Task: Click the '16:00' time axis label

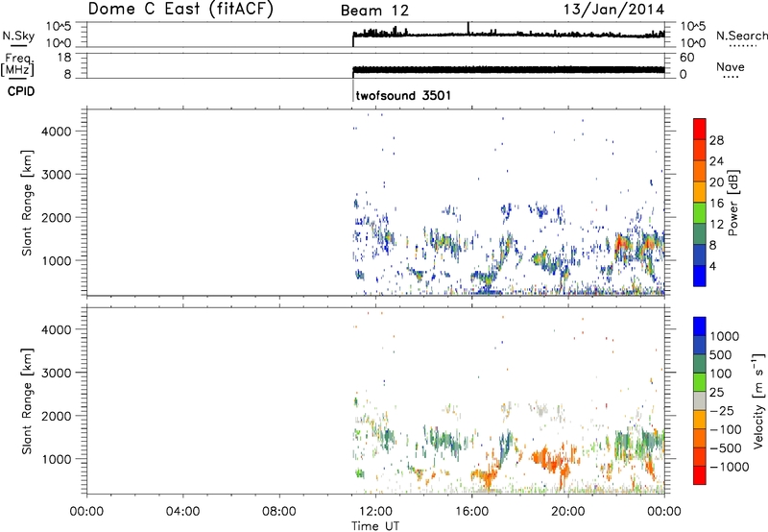Action: 472,512
